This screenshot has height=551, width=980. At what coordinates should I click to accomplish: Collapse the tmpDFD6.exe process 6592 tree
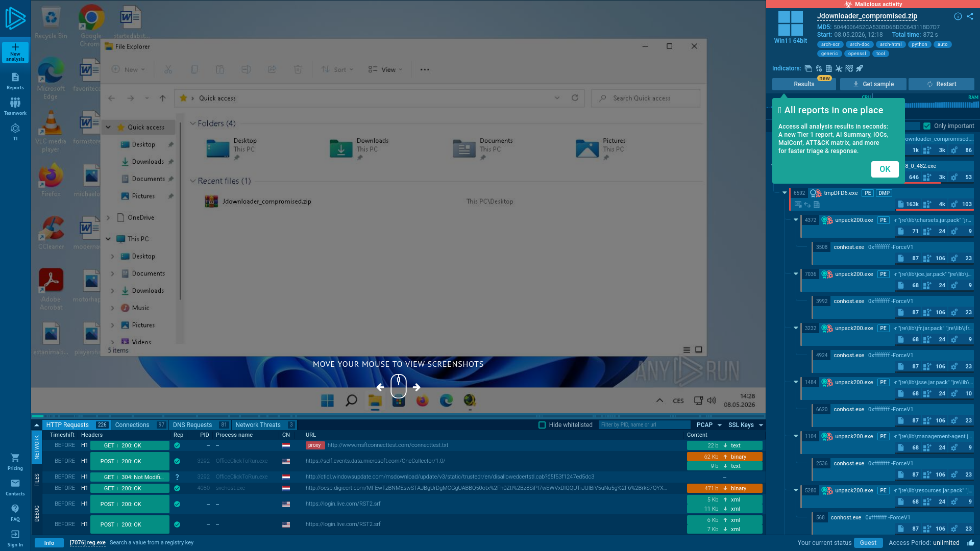click(x=785, y=193)
